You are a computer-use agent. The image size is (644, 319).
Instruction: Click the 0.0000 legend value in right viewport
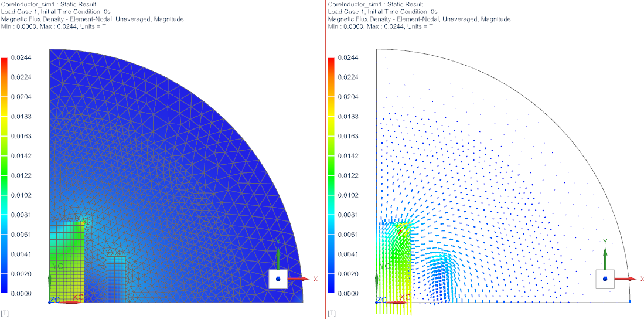pos(348,293)
